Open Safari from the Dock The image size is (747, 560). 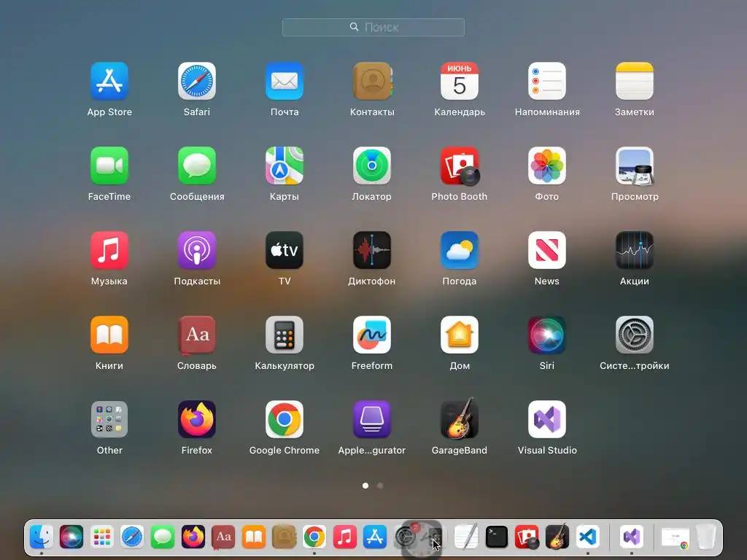click(132, 537)
